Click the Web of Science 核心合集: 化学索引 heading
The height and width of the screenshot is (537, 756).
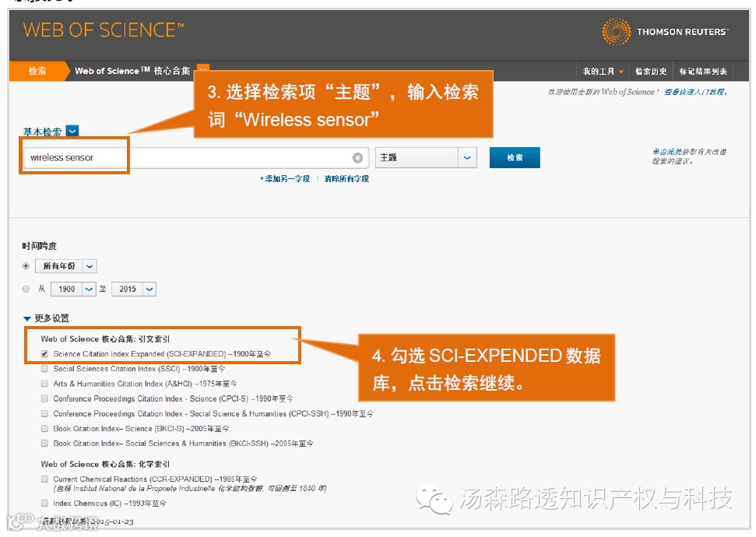105,464
